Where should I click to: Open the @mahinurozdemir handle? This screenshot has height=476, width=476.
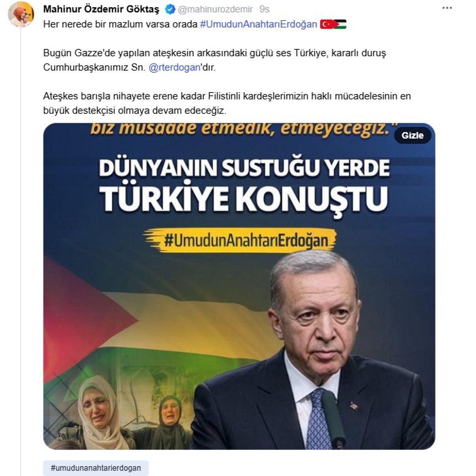click(215, 9)
